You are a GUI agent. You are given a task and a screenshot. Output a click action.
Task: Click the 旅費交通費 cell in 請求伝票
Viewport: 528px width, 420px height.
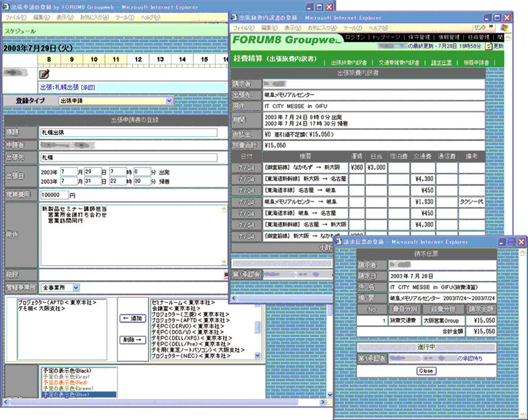tap(405, 320)
